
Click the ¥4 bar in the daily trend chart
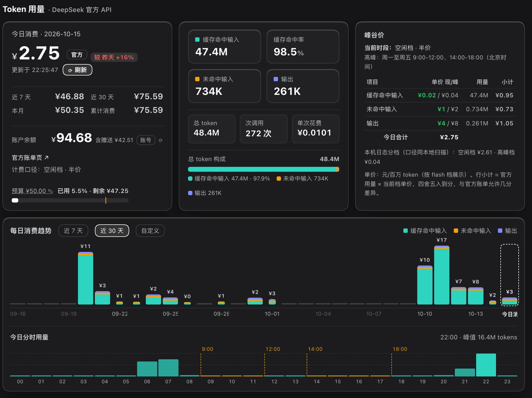click(x=170, y=301)
